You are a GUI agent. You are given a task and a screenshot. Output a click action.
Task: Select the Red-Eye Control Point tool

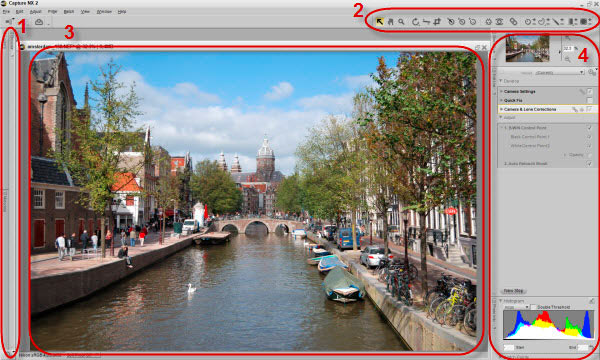[x=499, y=22]
